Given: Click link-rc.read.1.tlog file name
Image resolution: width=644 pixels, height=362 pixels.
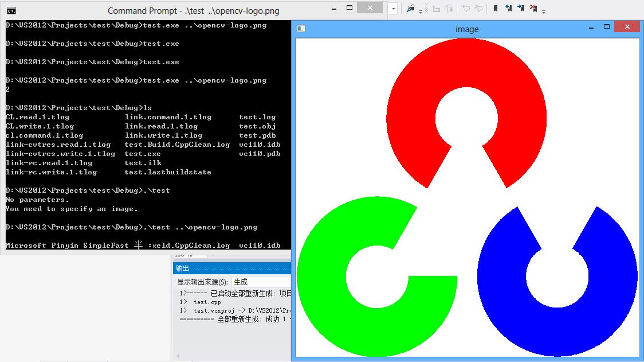Looking at the screenshot, I should [49, 163].
